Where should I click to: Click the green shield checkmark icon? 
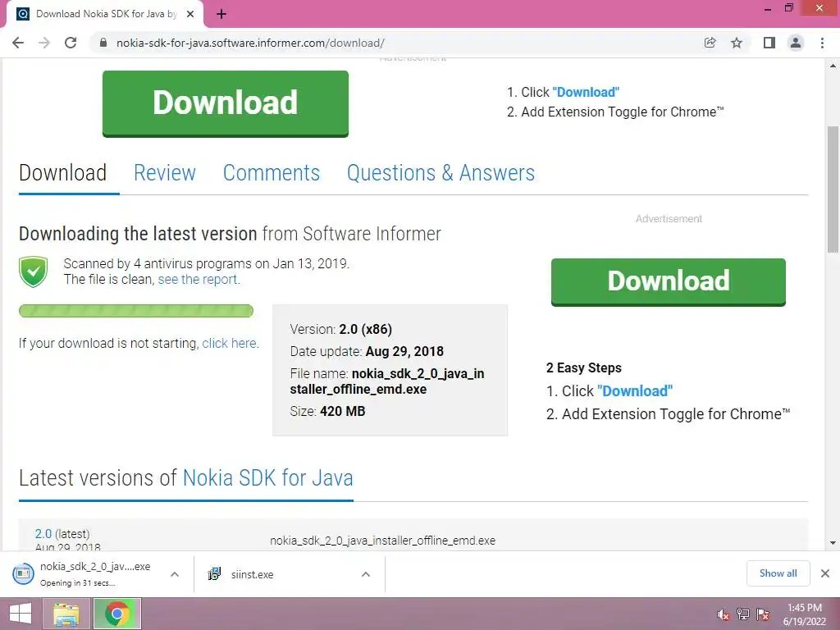point(33,272)
